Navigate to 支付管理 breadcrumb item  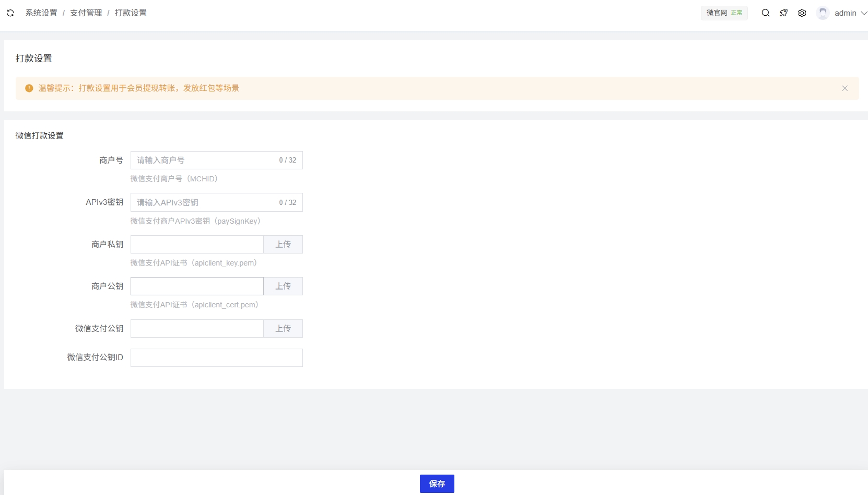86,13
